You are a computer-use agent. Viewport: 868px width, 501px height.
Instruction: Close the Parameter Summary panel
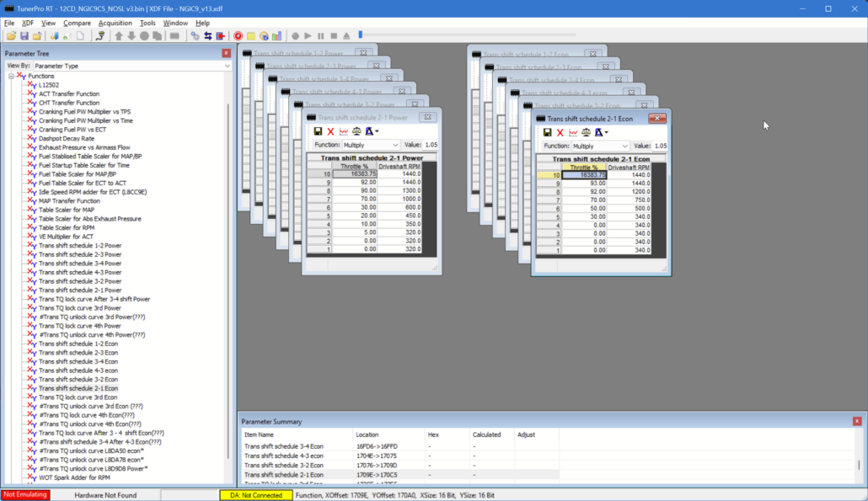[x=857, y=421]
